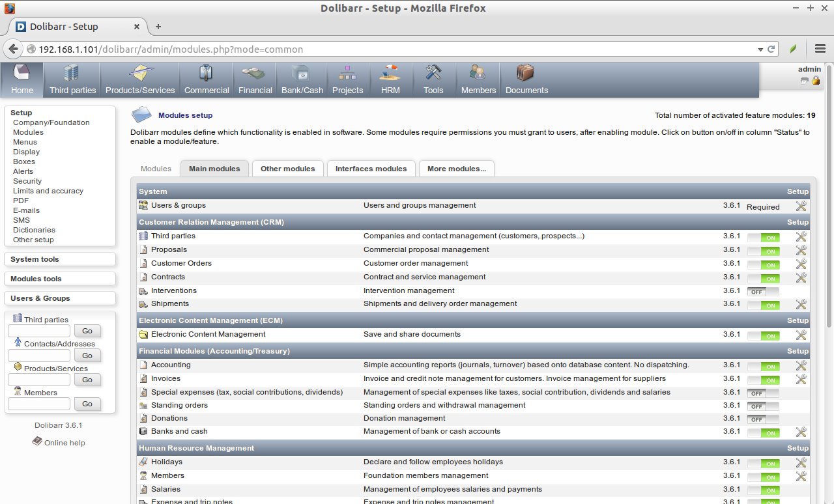
Task: Open setup wrench for Third parties module
Action: pyautogui.click(x=801, y=236)
